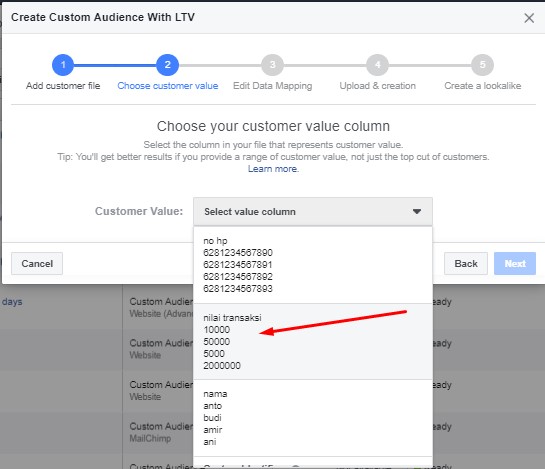
Task: Click step 1 circle Add customer file
Action: coord(63,65)
